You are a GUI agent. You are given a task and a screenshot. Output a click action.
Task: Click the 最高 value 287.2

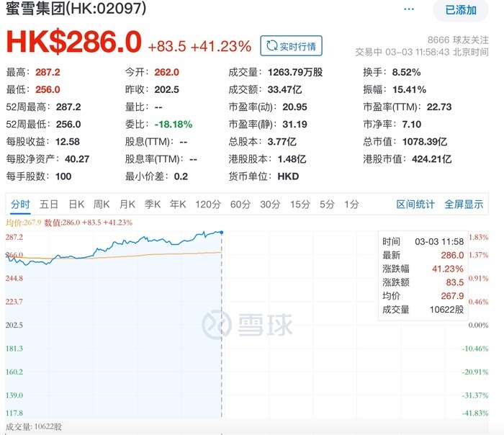pos(48,72)
